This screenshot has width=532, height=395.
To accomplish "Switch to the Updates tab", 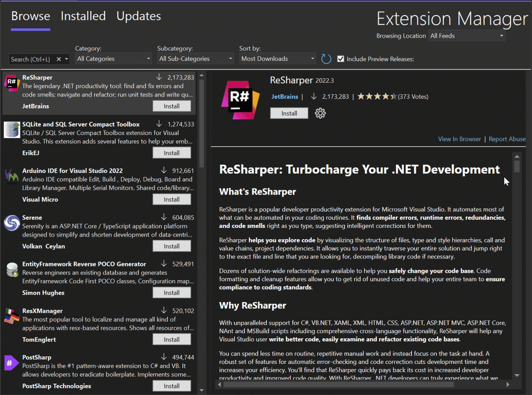I will tap(139, 16).
